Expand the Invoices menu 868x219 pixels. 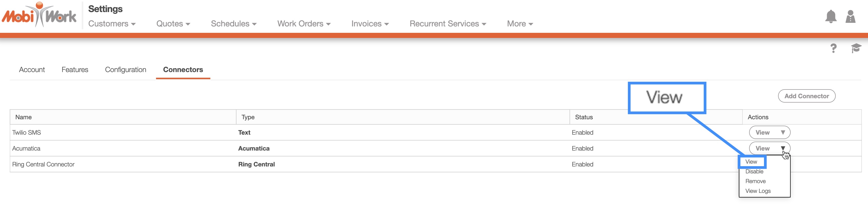pos(370,24)
